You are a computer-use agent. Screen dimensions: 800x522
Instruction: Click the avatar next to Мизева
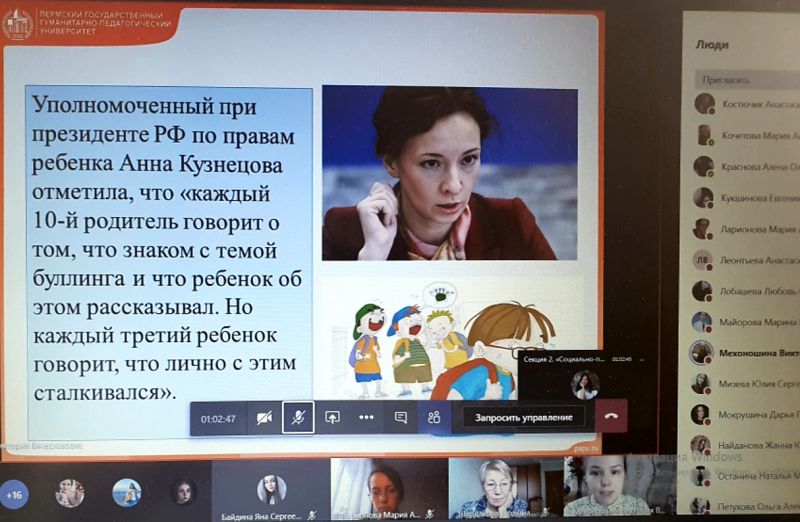click(701, 384)
